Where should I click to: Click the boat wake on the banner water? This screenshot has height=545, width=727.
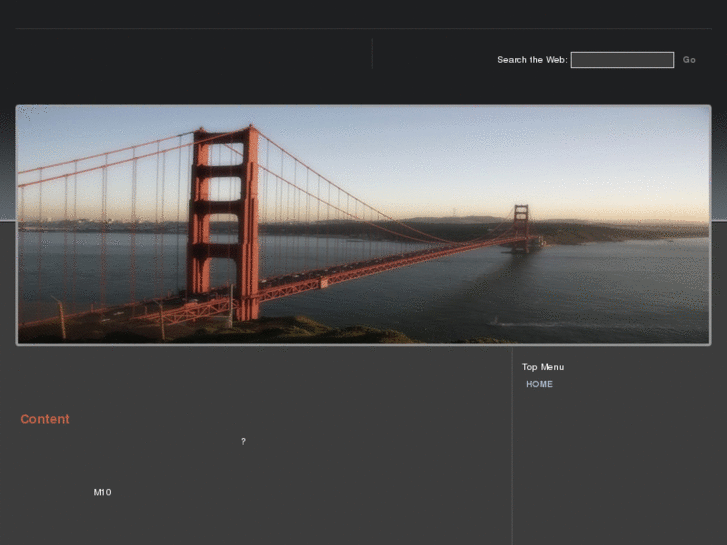[530, 323]
